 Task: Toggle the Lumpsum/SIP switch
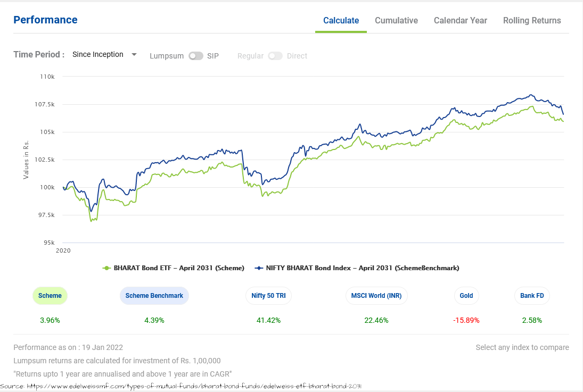[195, 56]
